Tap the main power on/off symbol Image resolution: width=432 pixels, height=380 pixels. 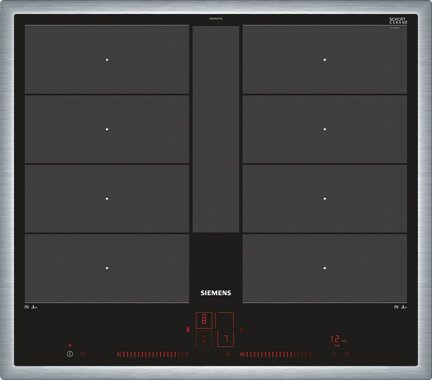click(70, 354)
